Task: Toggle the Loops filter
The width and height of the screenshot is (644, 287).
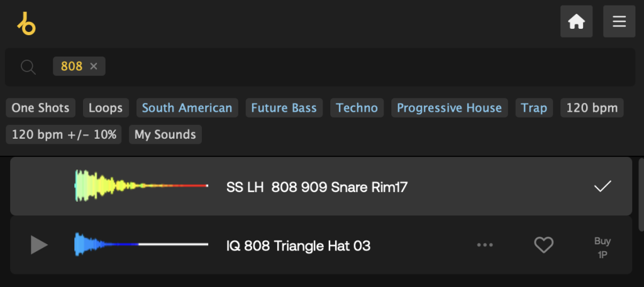Action: click(106, 108)
